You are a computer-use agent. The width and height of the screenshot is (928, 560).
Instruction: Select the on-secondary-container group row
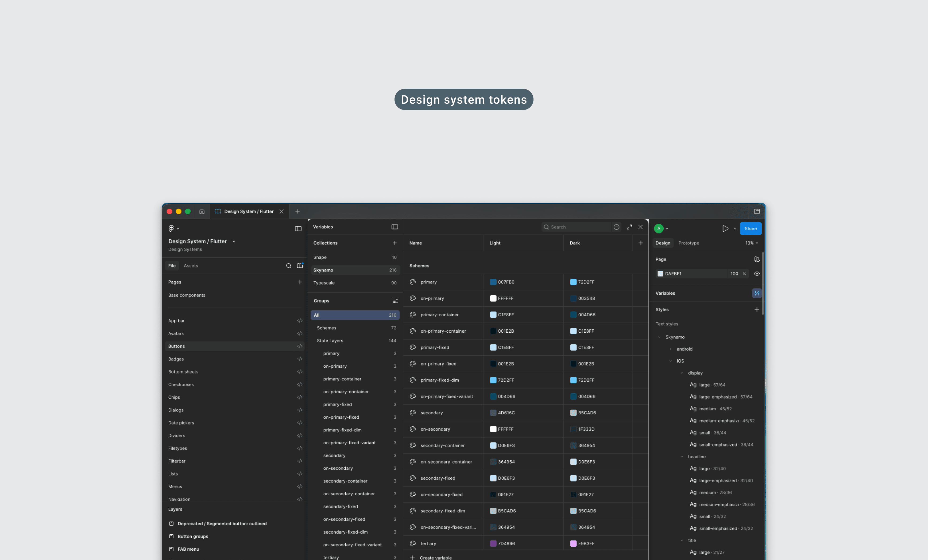(355, 494)
